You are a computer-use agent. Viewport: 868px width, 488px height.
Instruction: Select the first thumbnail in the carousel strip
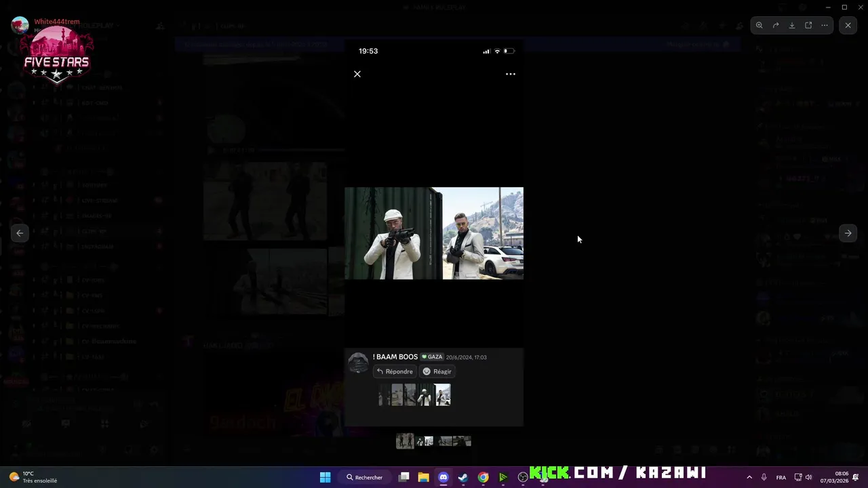pos(405,441)
